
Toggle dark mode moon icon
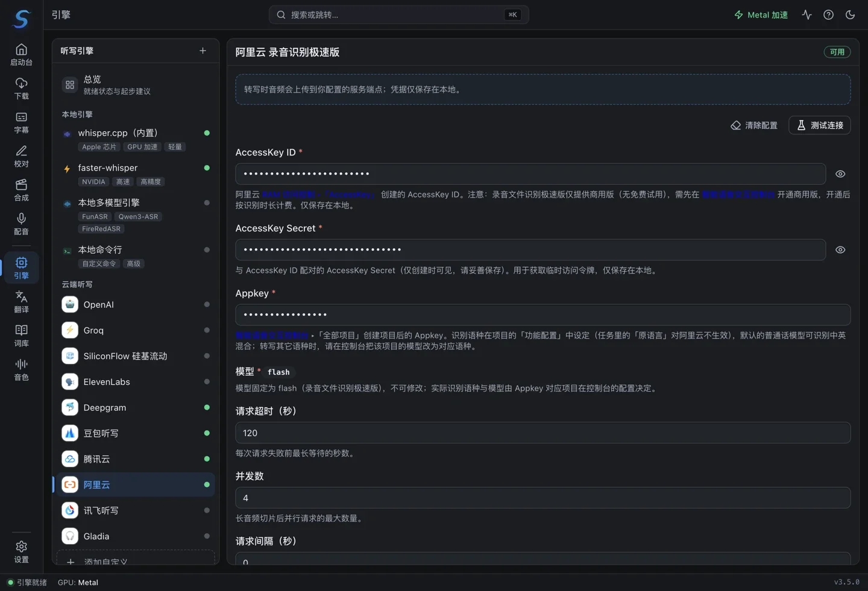point(850,14)
